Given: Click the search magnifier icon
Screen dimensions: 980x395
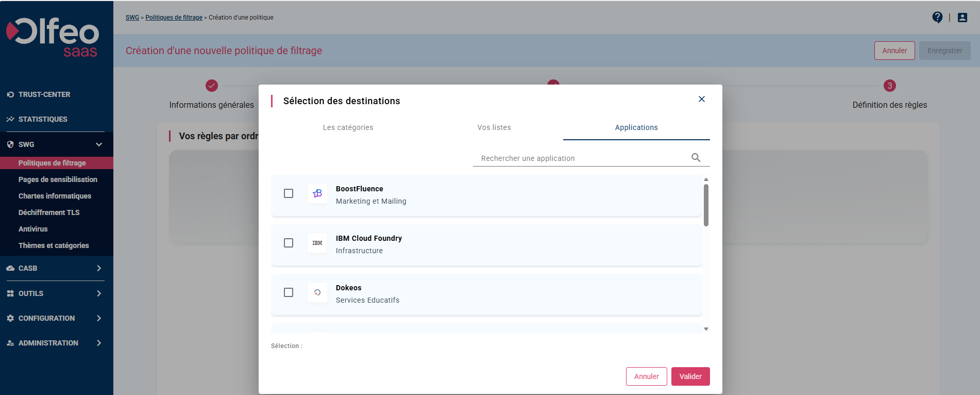Looking at the screenshot, I should [x=696, y=158].
